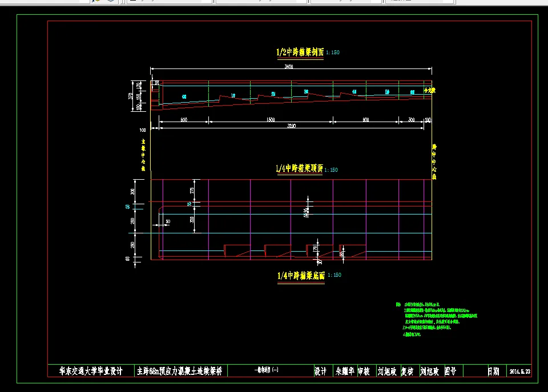This screenshot has height=392, width=548.
Task: Select the cyan 5# segment label
Action: (x=387, y=92)
